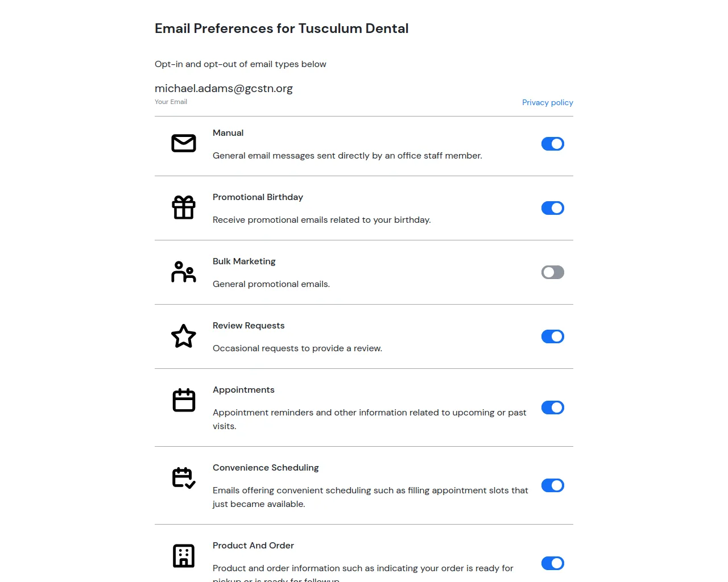The height and width of the screenshot is (582, 728).
Task: Switch off Review Requests toggle
Action: (552, 336)
